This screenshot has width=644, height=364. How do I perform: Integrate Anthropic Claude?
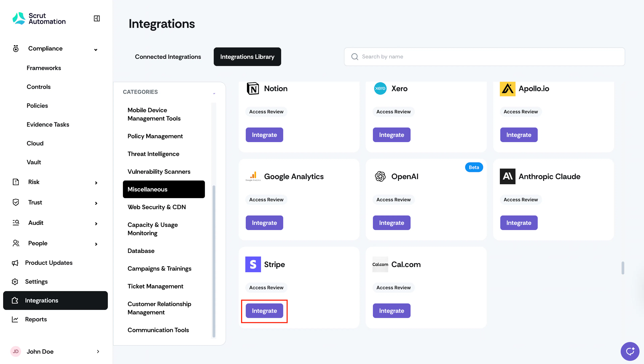point(519,223)
